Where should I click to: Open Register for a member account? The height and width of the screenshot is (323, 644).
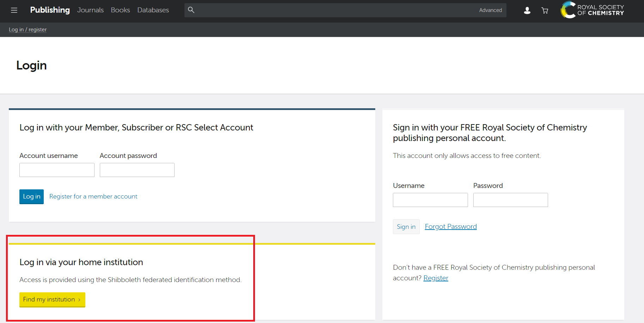click(93, 196)
